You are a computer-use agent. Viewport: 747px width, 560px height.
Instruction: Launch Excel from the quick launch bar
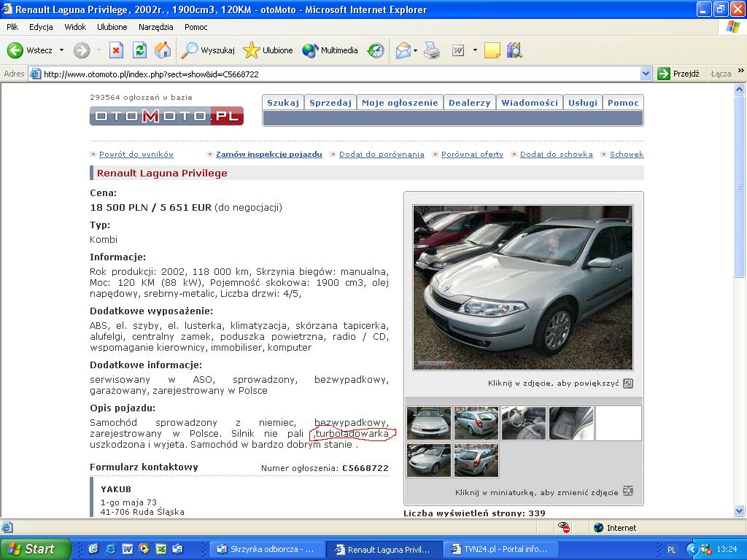(160, 549)
